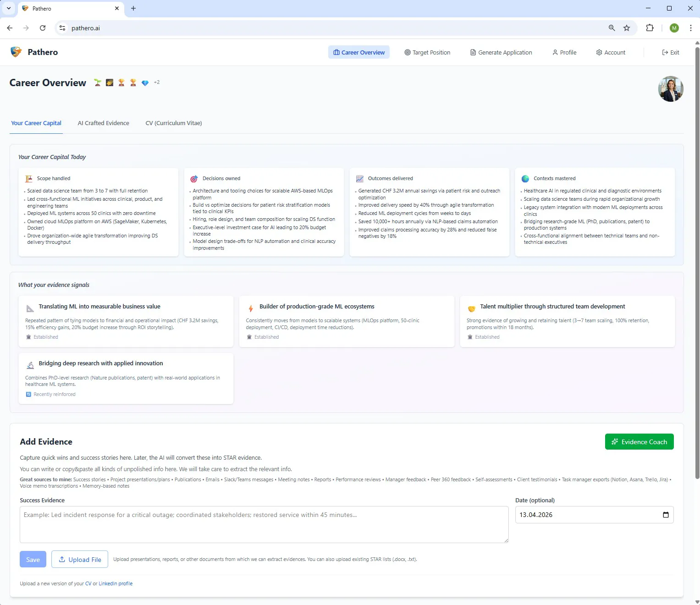Open the browser zoom magnifier icon

[x=612, y=28]
